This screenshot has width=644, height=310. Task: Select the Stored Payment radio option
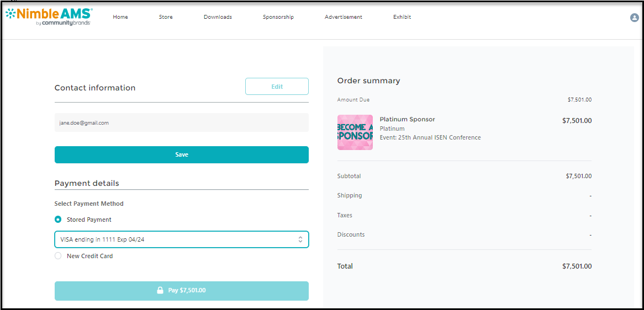(58, 220)
